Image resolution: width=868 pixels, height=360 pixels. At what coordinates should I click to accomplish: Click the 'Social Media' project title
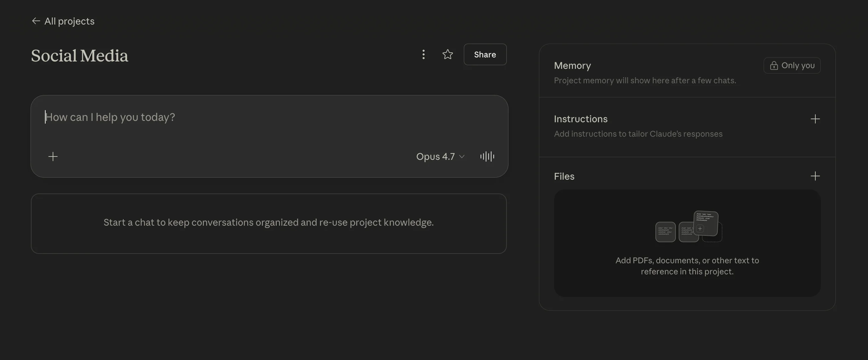click(x=79, y=56)
